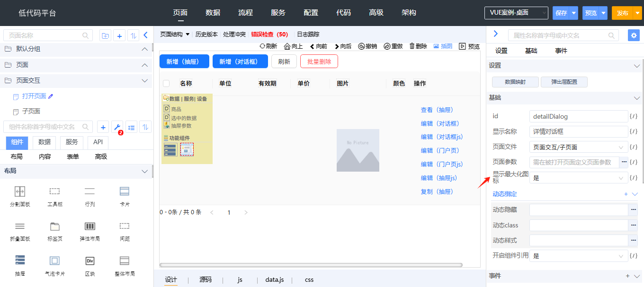Tick the table header select-all checkbox
Screen dimensions: 644x287
166,84
